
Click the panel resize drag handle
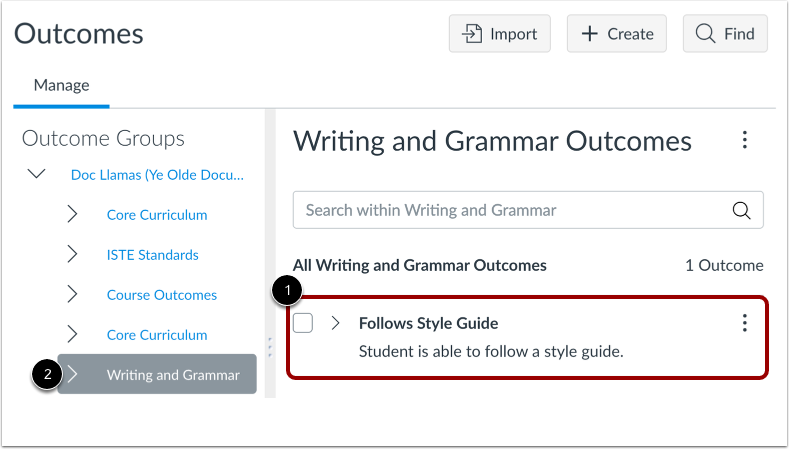click(269, 346)
